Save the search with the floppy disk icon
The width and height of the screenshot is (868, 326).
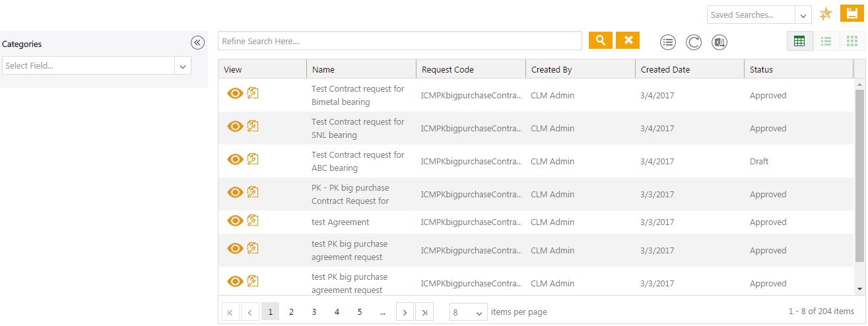[x=853, y=14]
